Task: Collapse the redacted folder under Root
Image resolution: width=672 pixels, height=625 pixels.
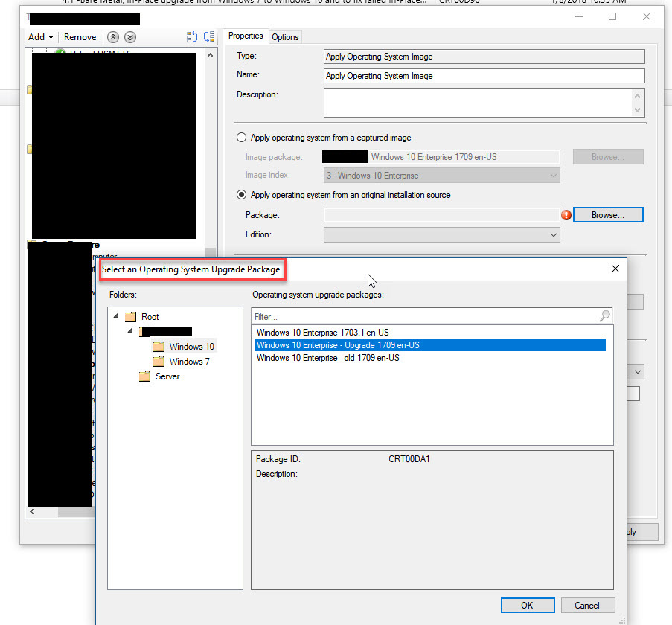Action: tap(130, 330)
